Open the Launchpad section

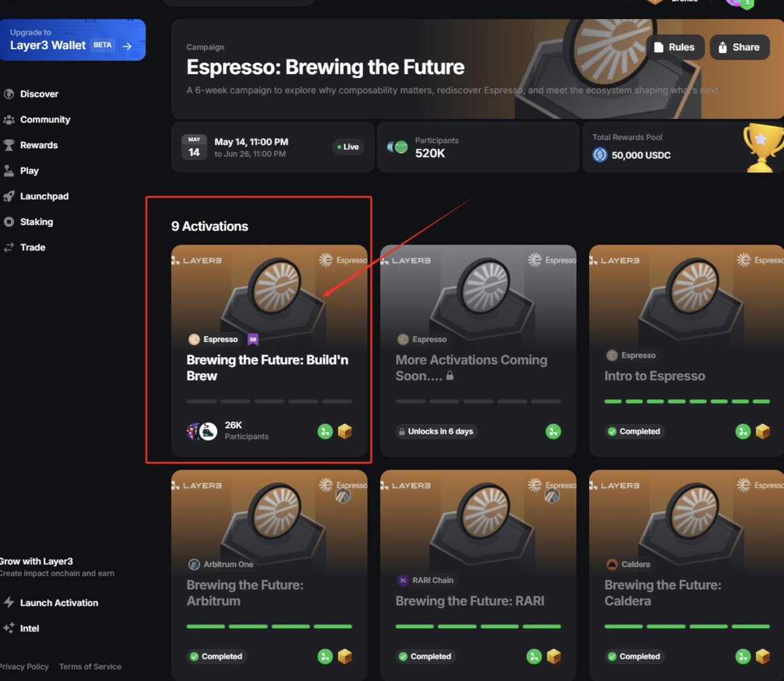point(44,196)
